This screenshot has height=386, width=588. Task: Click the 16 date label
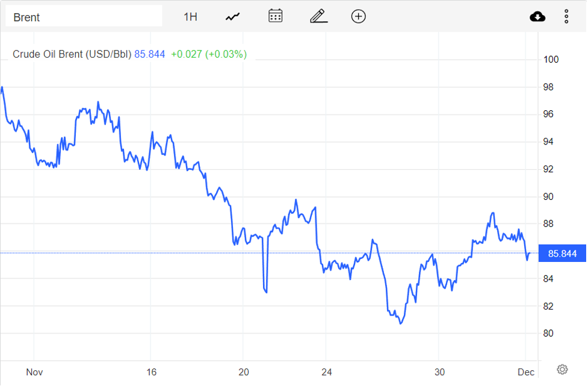click(152, 372)
